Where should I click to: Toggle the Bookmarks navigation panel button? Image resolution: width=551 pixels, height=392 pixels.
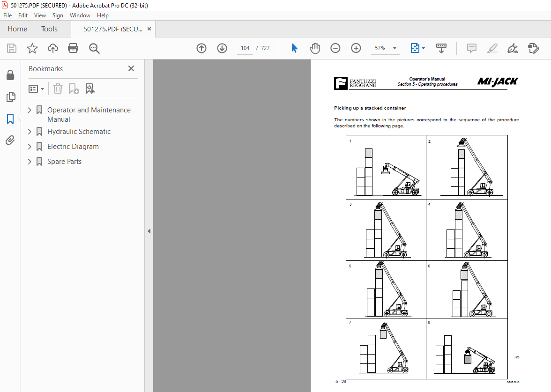10,119
